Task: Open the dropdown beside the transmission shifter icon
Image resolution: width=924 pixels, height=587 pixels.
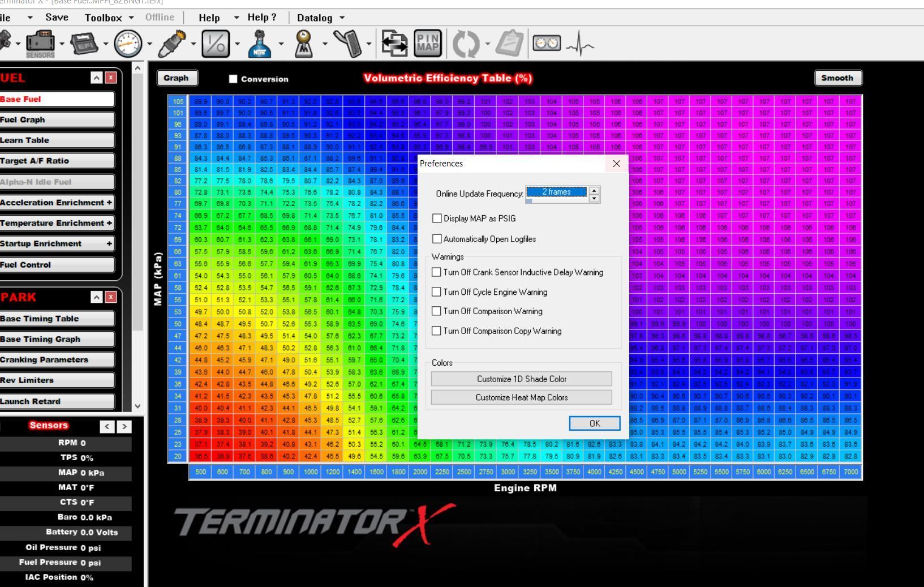Action: [x=325, y=42]
